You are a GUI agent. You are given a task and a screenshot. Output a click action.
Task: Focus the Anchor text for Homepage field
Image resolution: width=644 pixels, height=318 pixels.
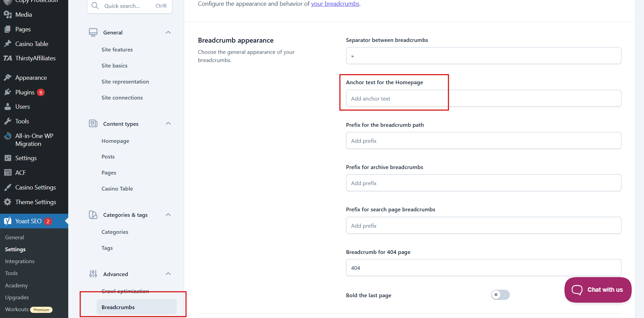[483, 99]
